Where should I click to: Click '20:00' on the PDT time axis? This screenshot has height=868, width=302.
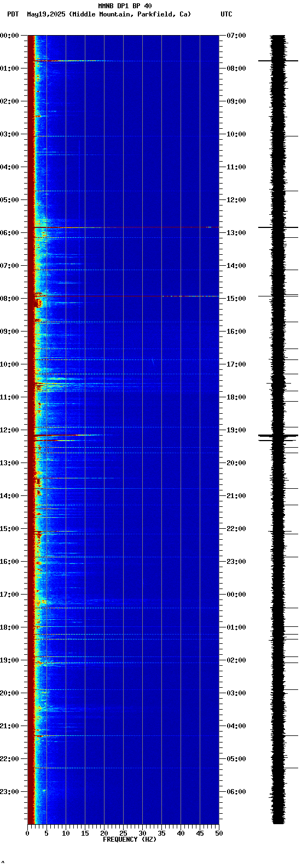(9, 693)
